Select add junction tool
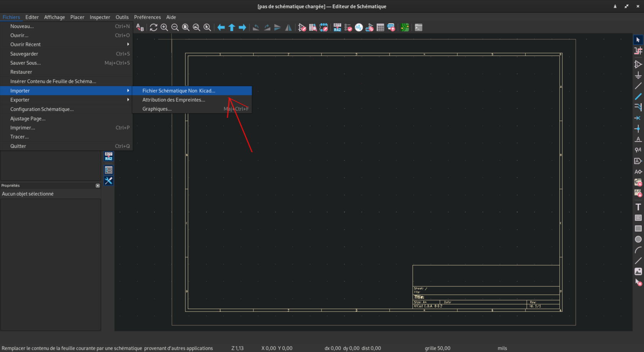The image size is (644, 352). [x=638, y=129]
